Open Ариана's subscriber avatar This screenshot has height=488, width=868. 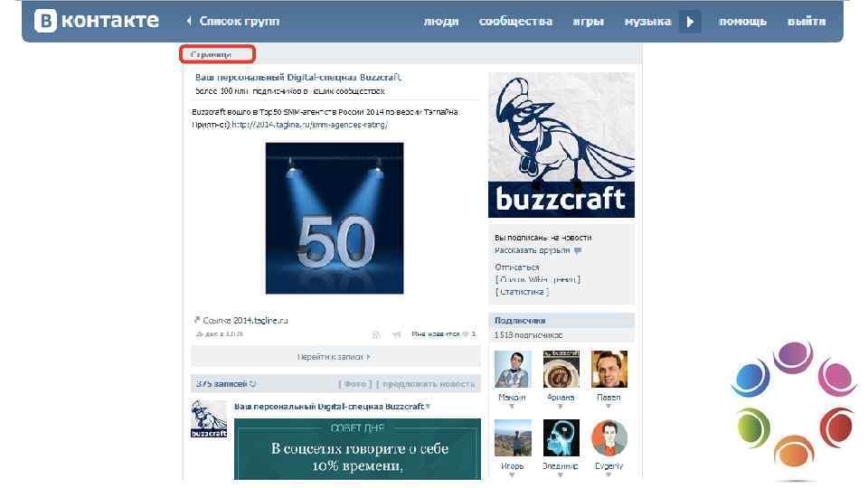coord(561,369)
